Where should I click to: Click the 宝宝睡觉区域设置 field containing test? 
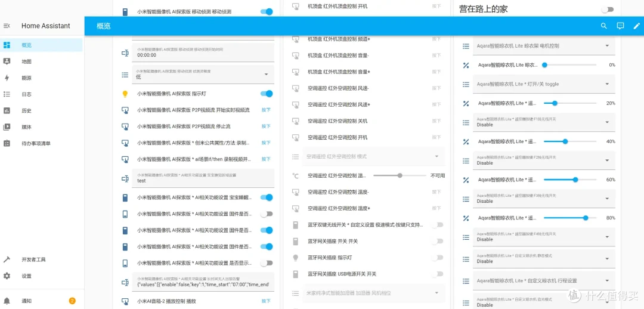tap(203, 178)
